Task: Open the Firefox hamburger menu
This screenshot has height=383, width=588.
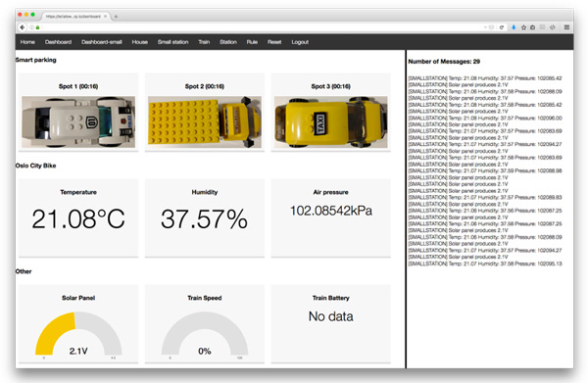Action: pyautogui.click(x=566, y=27)
